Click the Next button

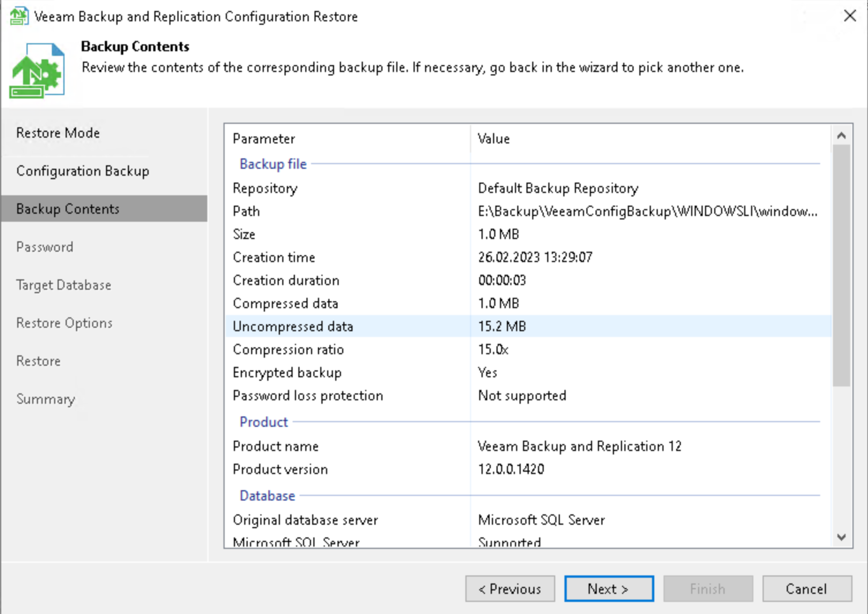pyautogui.click(x=609, y=589)
